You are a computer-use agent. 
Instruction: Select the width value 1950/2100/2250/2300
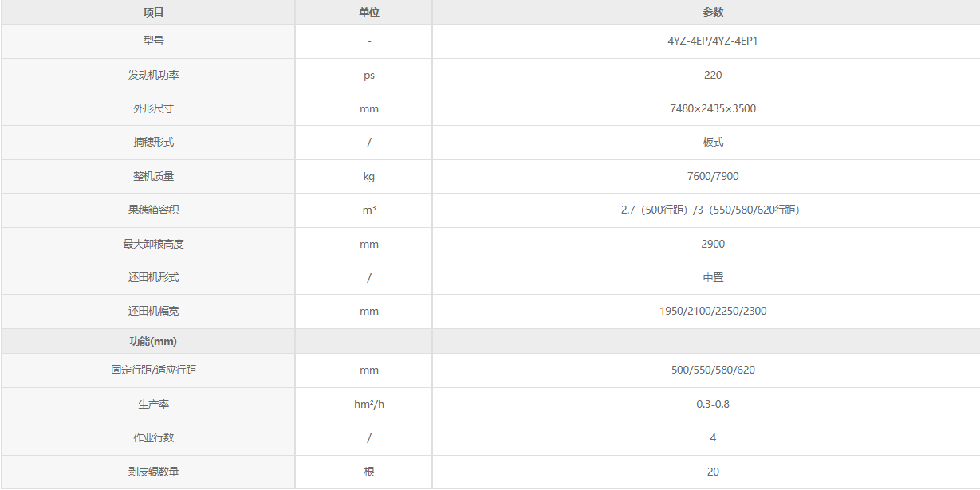(x=713, y=311)
